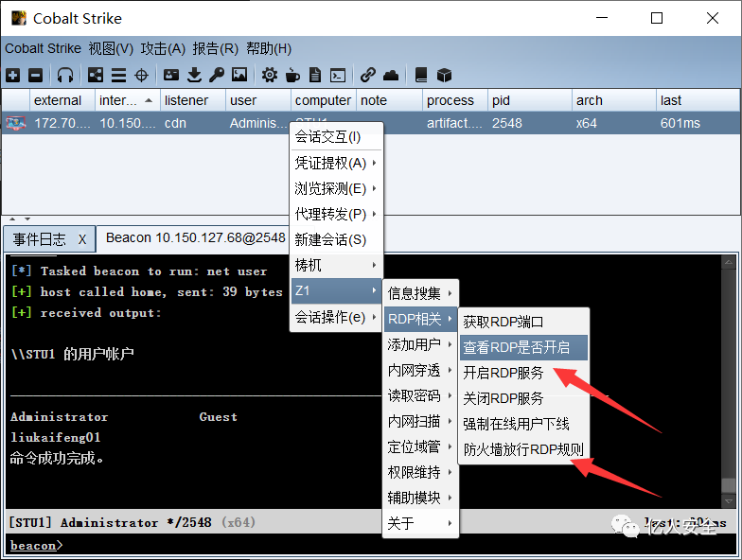The image size is (742, 560).
Task: Click the cloud web server icon
Action: 391,75
